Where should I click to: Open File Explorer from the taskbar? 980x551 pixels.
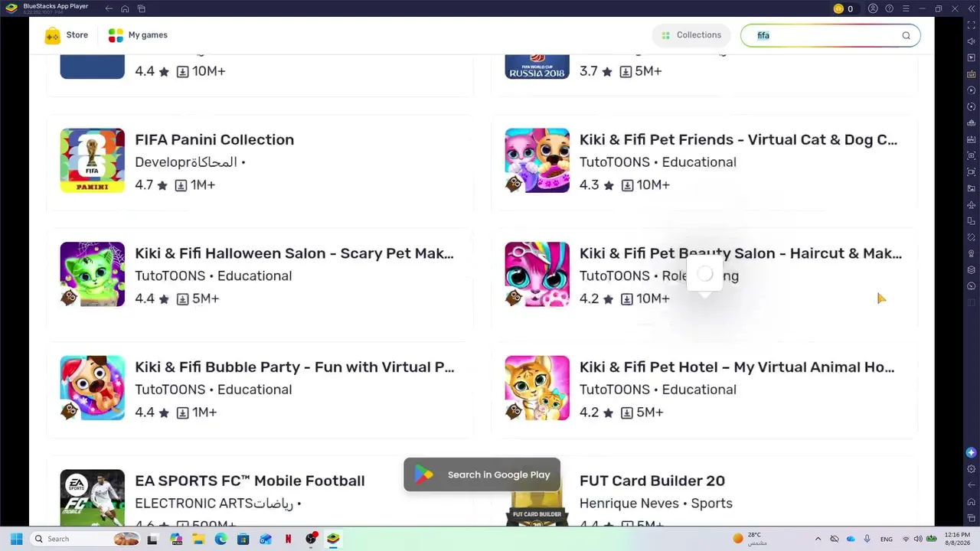(x=198, y=539)
